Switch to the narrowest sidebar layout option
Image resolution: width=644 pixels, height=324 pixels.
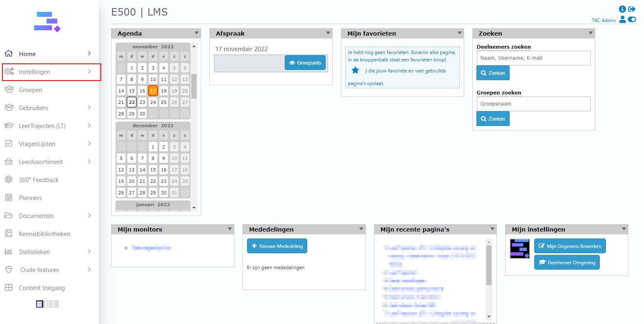tap(55, 304)
